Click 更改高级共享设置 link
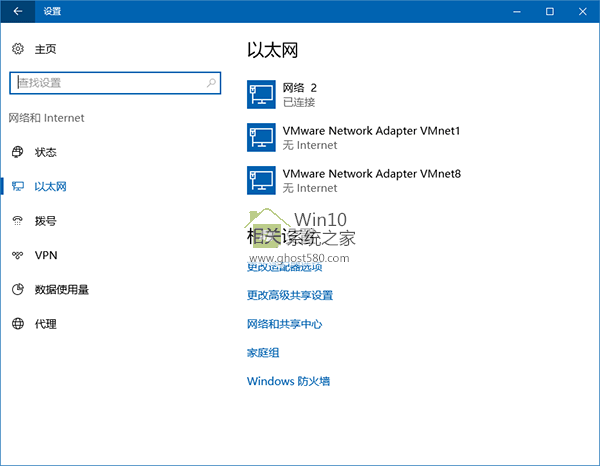This screenshot has height=466, width=600. (x=290, y=295)
